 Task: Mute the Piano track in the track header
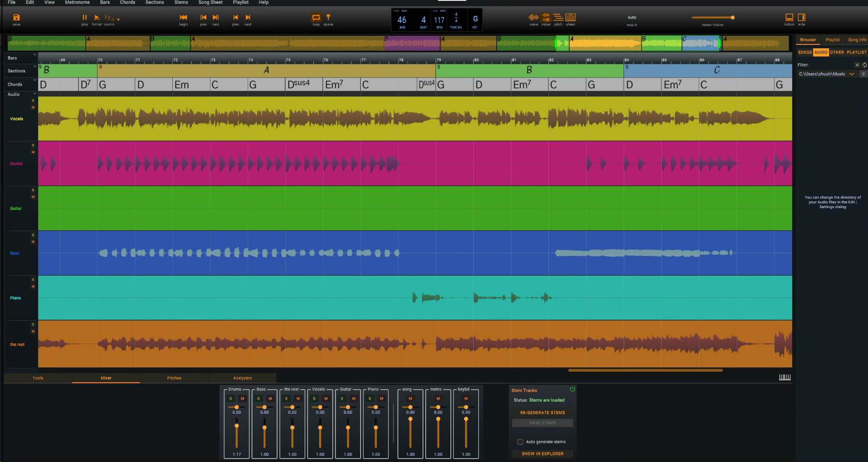pos(33,287)
